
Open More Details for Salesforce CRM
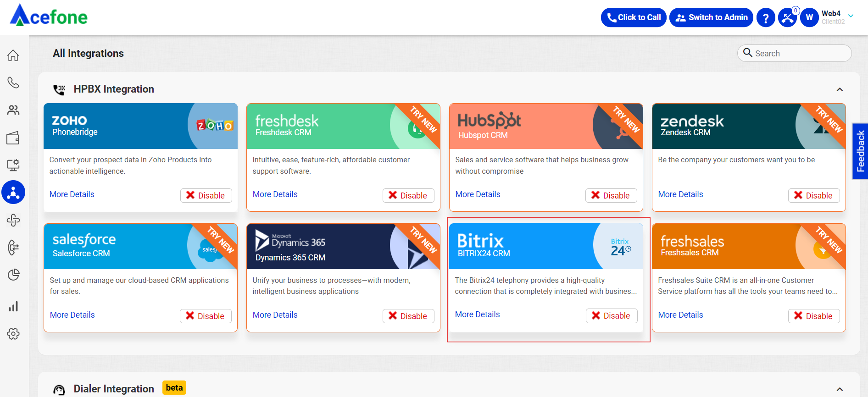tap(72, 315)
